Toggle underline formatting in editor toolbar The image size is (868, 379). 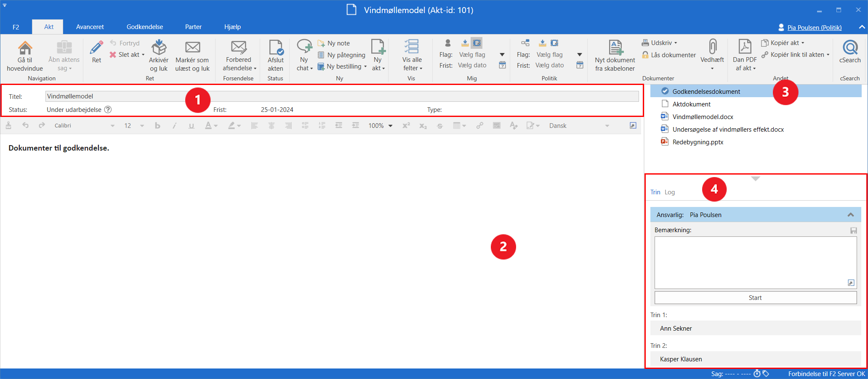[192, 126]
